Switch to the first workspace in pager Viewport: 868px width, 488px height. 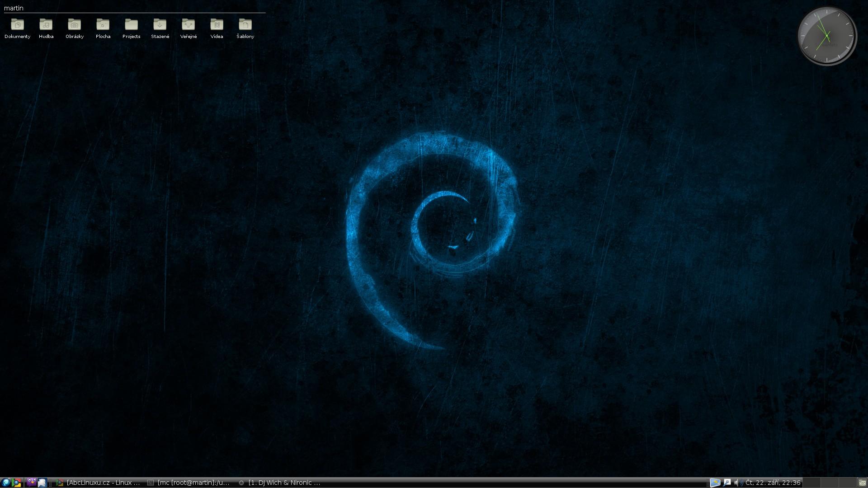pos(811,483)
